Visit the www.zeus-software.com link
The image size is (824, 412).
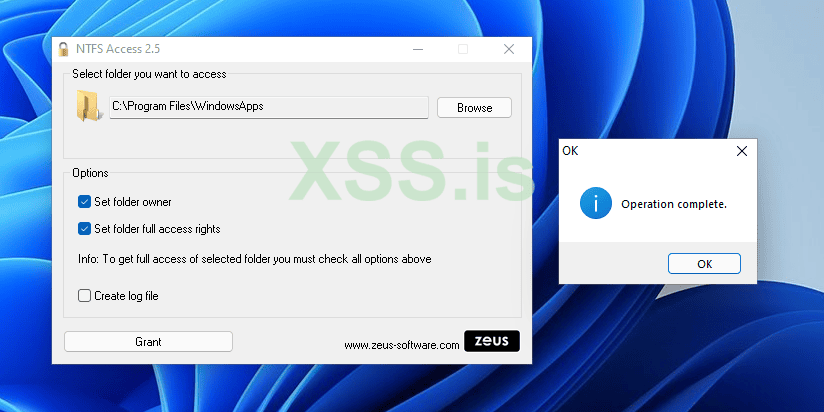click(x=402, y=345)
